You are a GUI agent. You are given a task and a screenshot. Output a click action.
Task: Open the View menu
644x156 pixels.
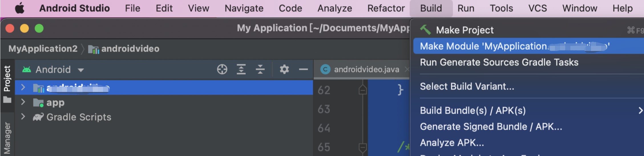(199, 8)
